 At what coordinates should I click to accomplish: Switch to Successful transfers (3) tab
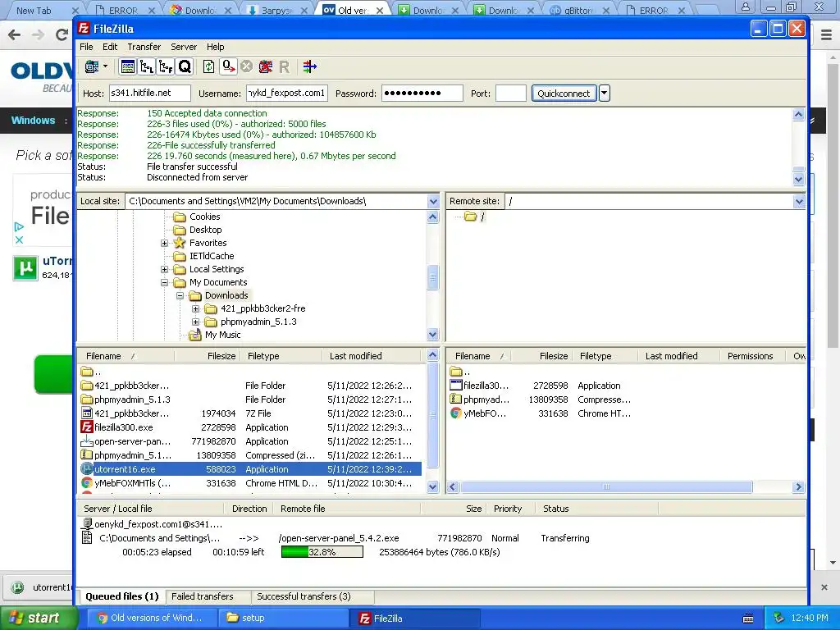tap(304, 596)
